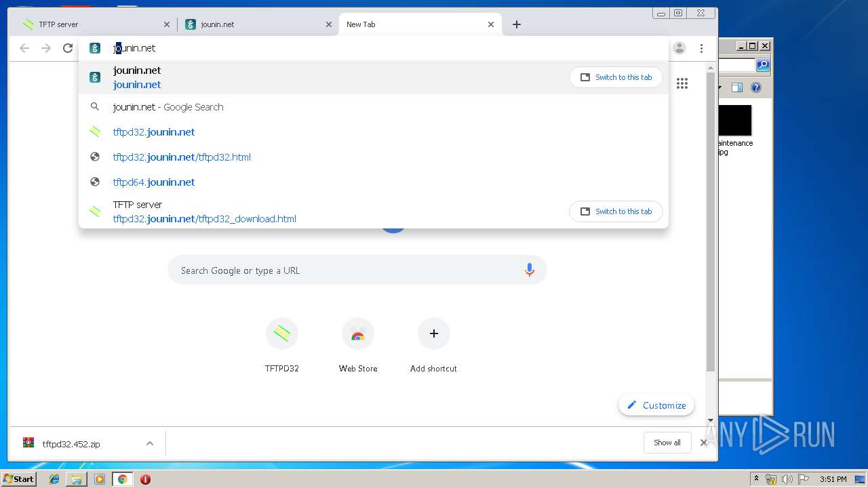Open a new tab with plus button
Viewport: 868px width, 488px height.
tap(517, 24)
